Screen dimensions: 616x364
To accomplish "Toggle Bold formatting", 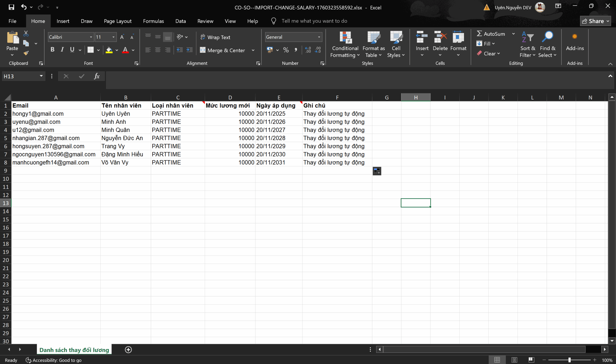I will pos(52,50).
